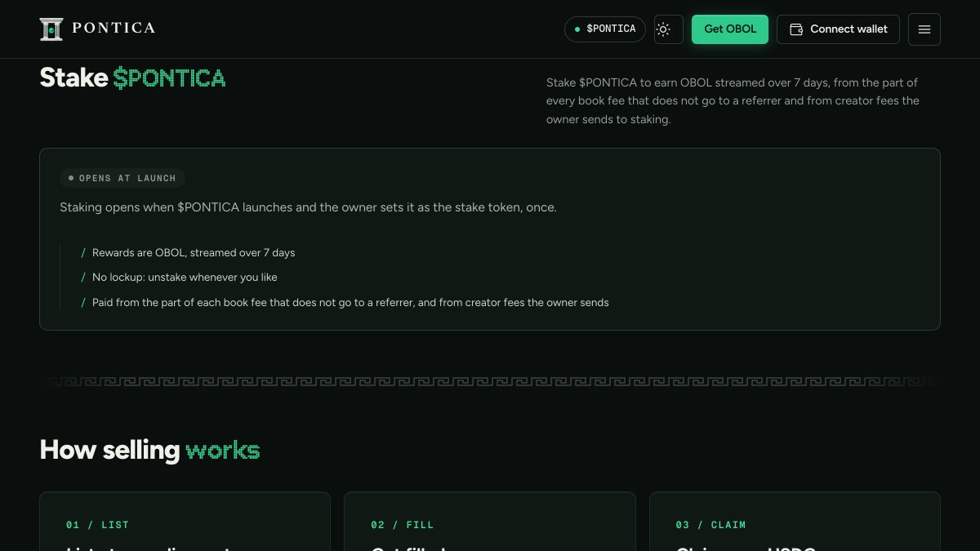Click the wallet icon in Connect wallet

[796, 29]
